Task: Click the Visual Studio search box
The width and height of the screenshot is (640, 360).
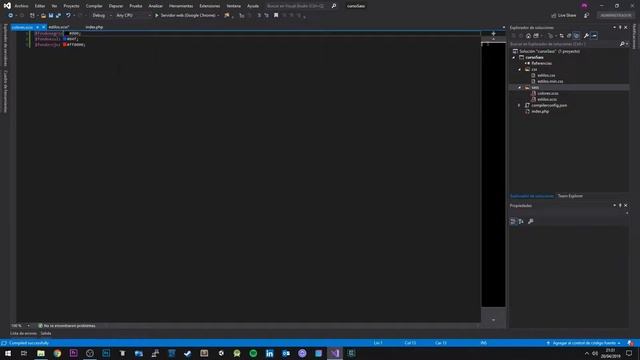Action: [x=301, y=6]
